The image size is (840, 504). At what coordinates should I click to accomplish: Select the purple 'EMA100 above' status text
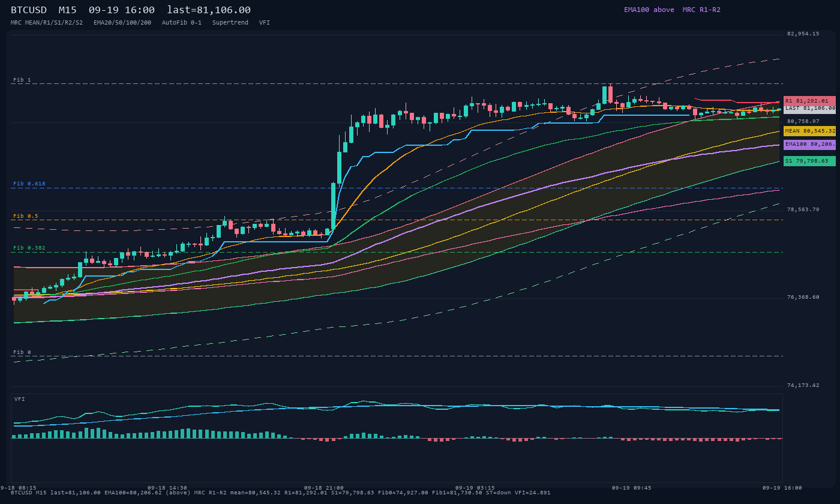click(x=649, y=10)
